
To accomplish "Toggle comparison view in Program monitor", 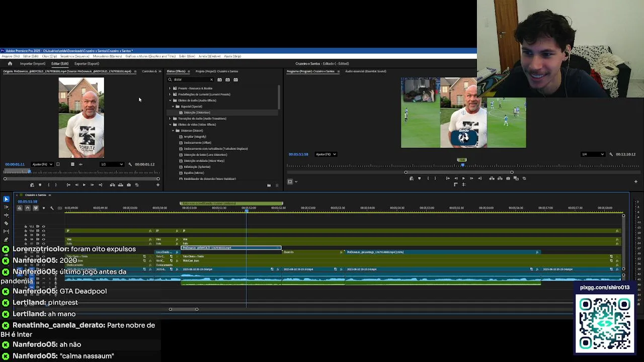I will pos(516,178).
